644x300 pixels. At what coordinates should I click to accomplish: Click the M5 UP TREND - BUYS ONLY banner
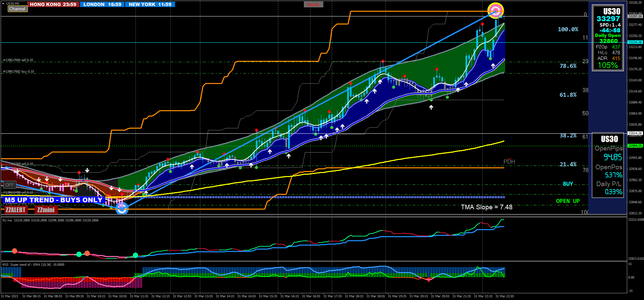click(53, 200)
